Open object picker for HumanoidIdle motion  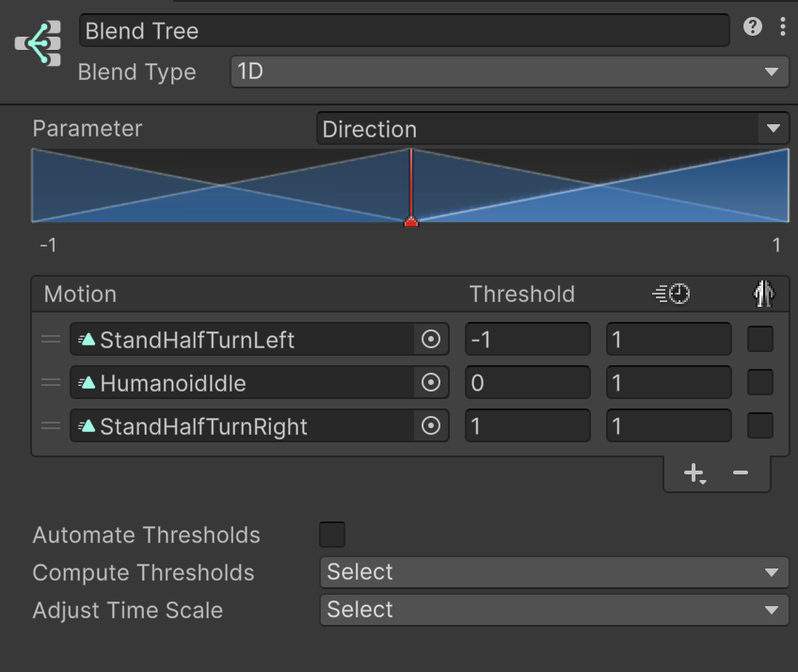click(x=431, y=382)
